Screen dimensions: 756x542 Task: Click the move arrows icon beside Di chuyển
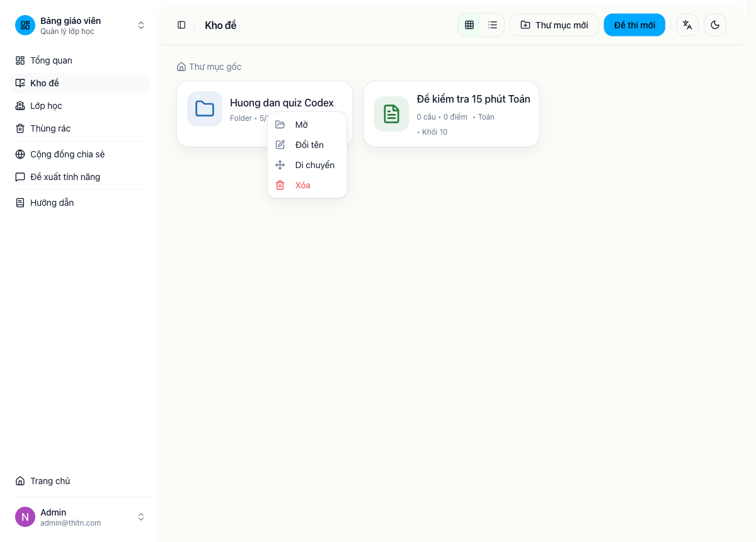click(x=280, y=165)
